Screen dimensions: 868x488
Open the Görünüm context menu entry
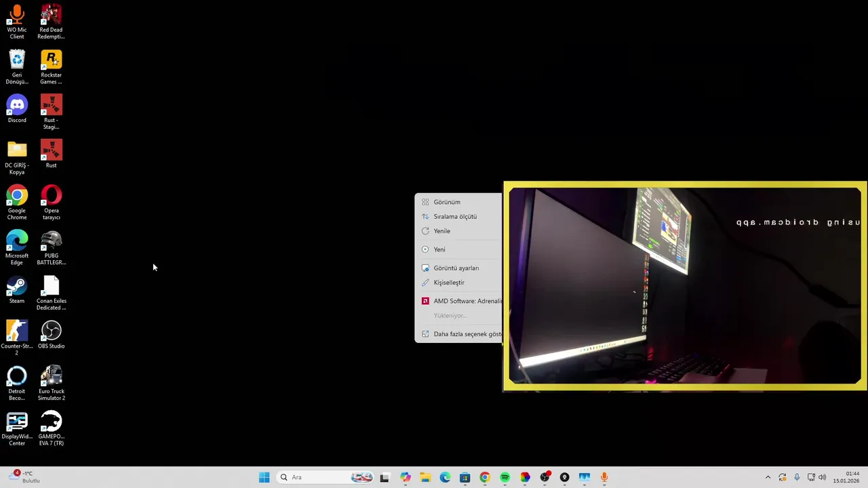click(x=459, y=202)
